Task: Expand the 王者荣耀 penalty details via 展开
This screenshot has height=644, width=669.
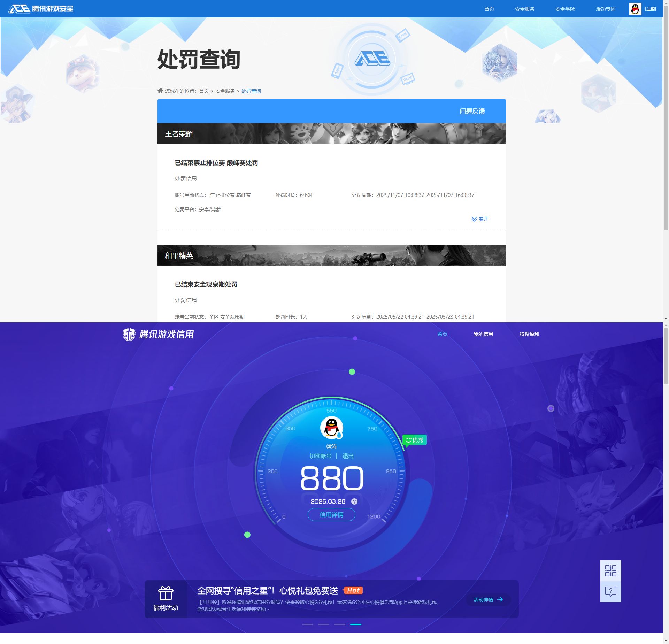Action: tap(480, 219)
